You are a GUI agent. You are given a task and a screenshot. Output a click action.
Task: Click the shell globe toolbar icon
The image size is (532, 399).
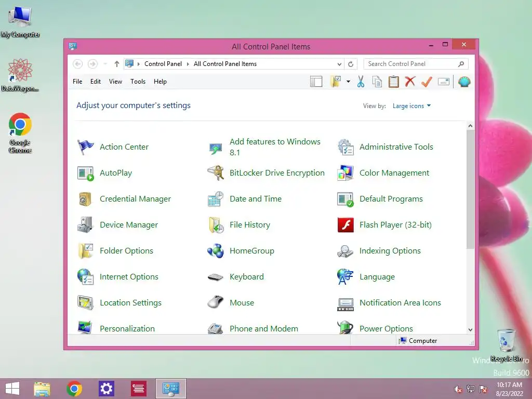point(464,82)
